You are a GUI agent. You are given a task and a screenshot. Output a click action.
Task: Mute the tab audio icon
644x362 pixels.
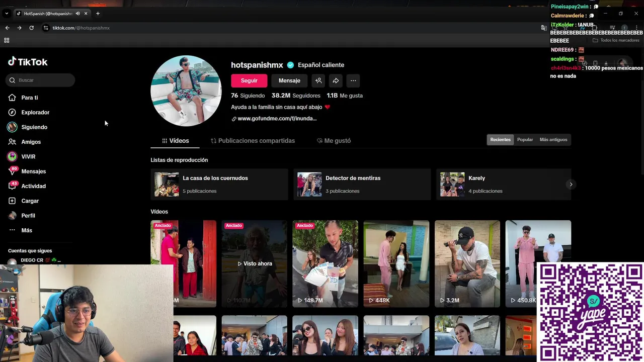(x=78, y=14)
